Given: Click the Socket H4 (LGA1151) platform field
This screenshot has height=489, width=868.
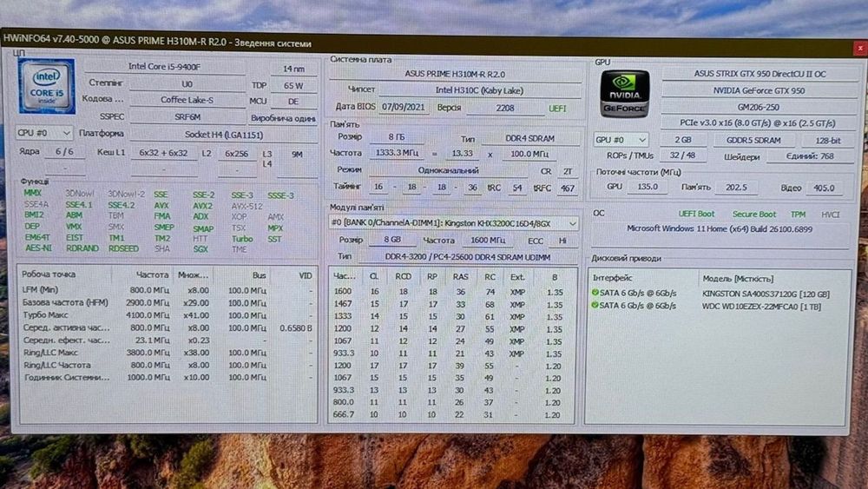Looking at the screenshot, I should pos(224,135).
